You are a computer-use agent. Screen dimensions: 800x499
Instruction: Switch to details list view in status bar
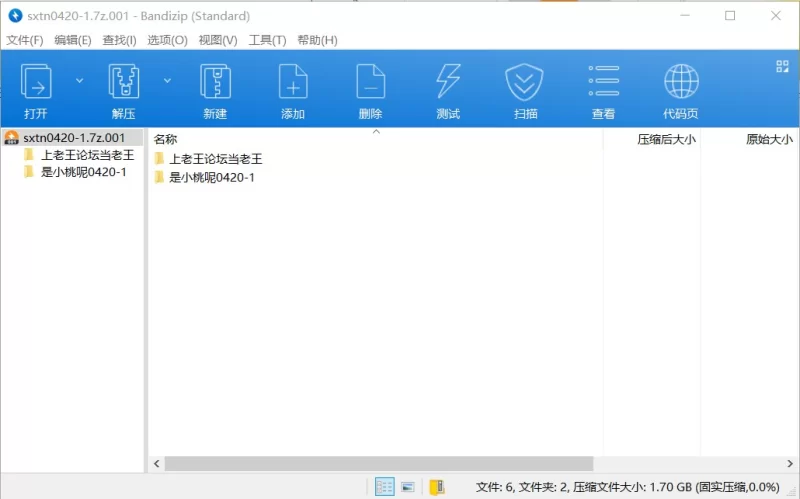[384, 487]
